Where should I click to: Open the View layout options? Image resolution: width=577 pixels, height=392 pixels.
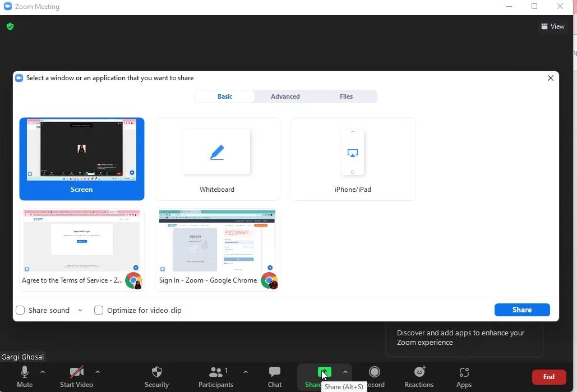(x=552, y=26)
